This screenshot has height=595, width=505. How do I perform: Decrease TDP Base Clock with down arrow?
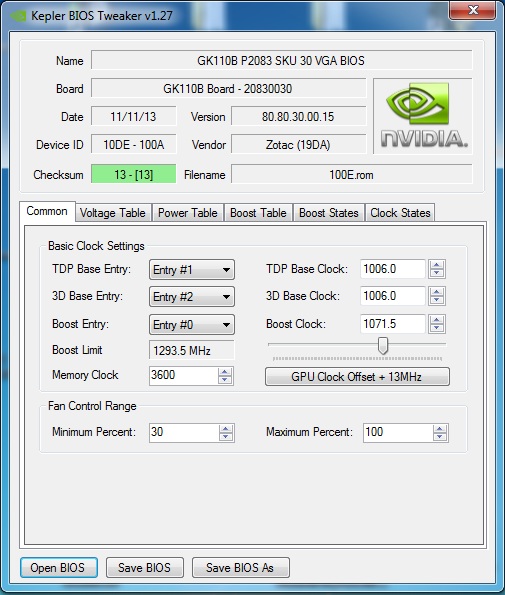tap(437, 273)
